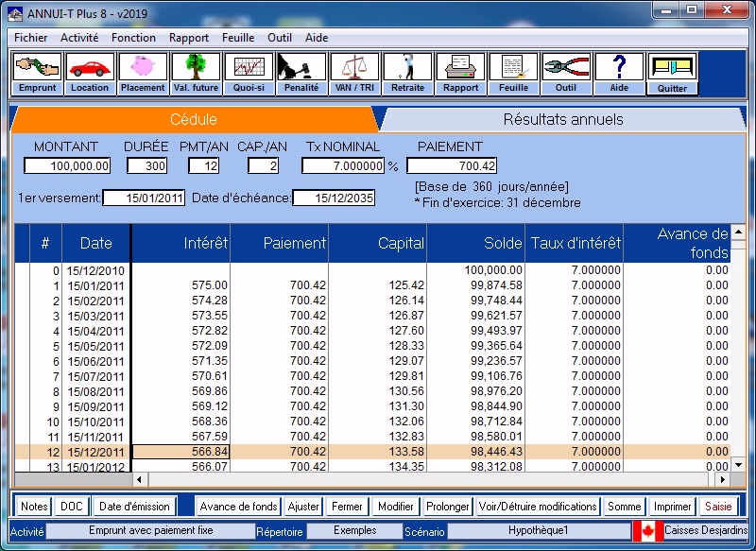Click the Val. future tree icon
This screenshot has width=756, height=551.
(x=196, y=75)
